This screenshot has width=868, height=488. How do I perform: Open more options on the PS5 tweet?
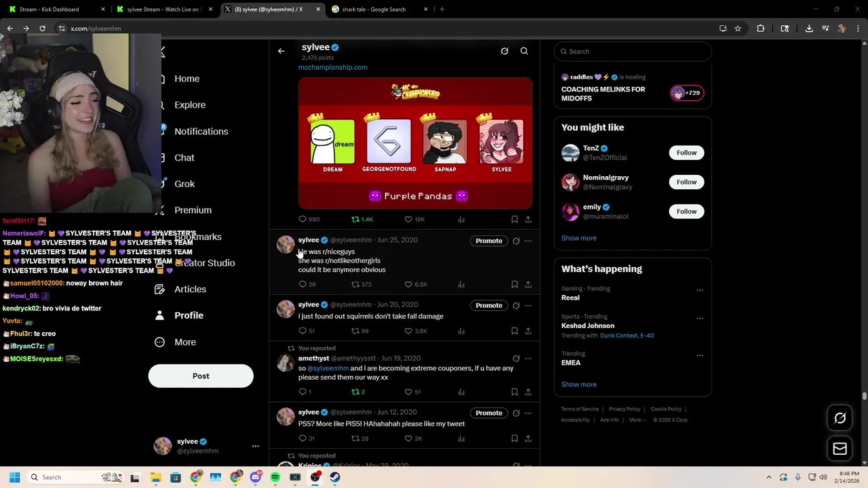point(528,413)
